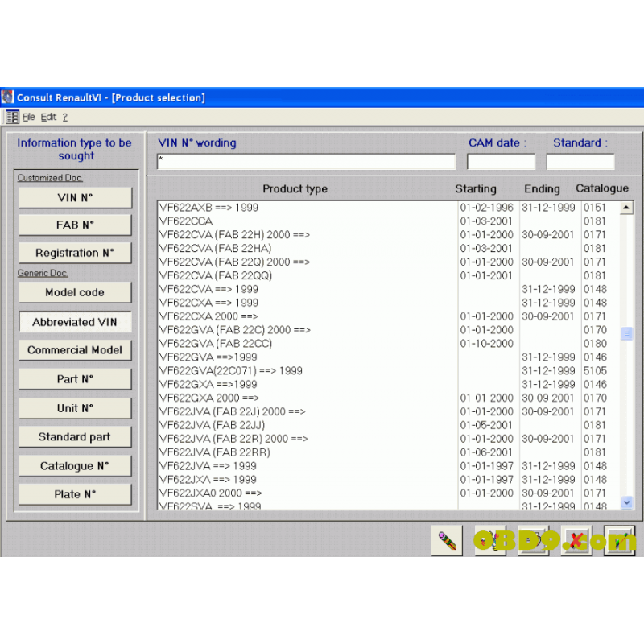The height and width of the screenshot is (644, 644).
Task: Select Registration N° search type
Action: pos(75,253)
